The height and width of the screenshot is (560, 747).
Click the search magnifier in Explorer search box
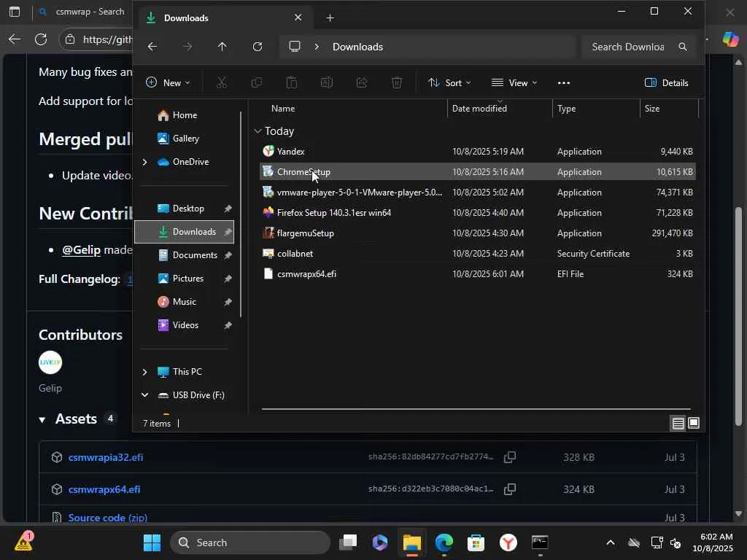[683, 47]
